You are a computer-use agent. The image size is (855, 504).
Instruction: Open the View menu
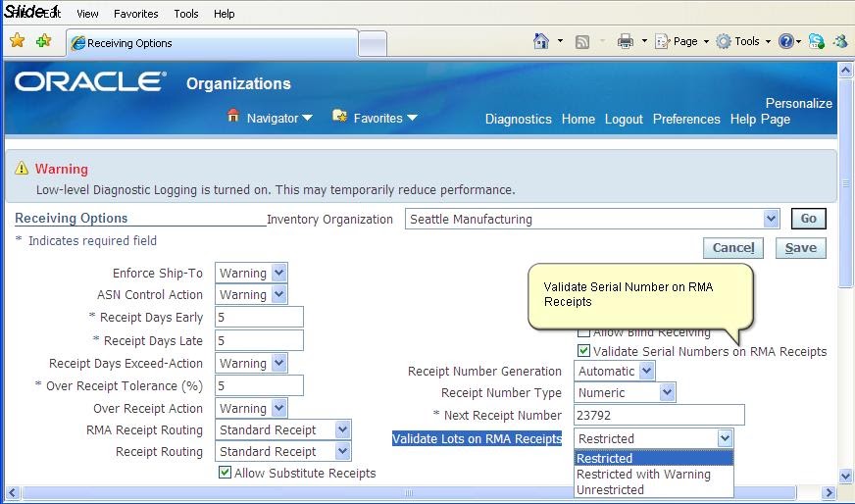[x=87, y=14]
